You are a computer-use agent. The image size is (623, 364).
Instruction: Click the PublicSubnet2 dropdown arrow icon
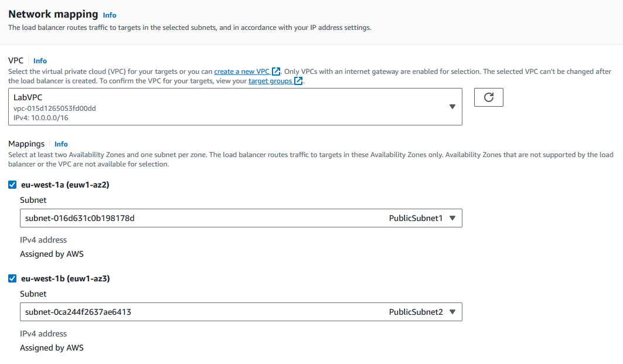[452, 312]
